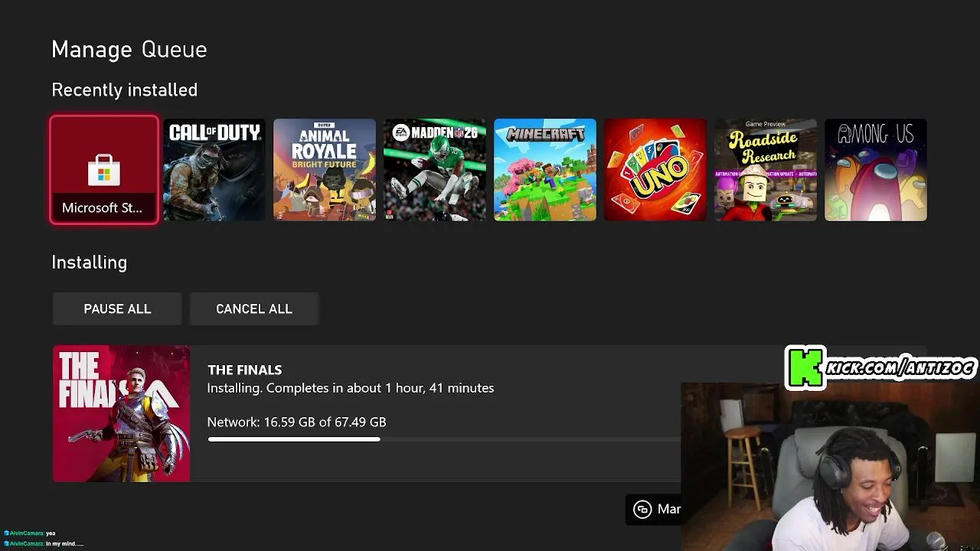Click the Recently installed section heading
This screenshot has height=551, width=980.
tap(125, 90)
